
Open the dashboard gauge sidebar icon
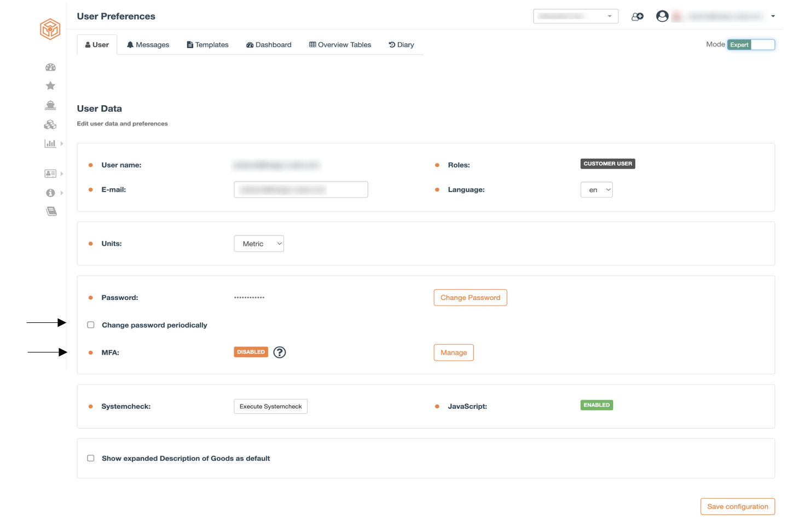click(50, 67)
